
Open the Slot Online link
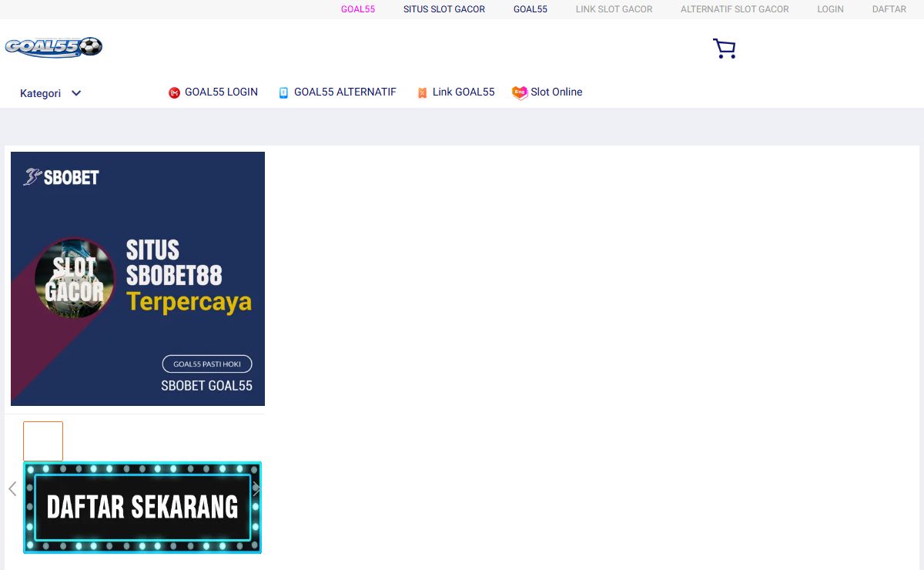pos(556,92)
